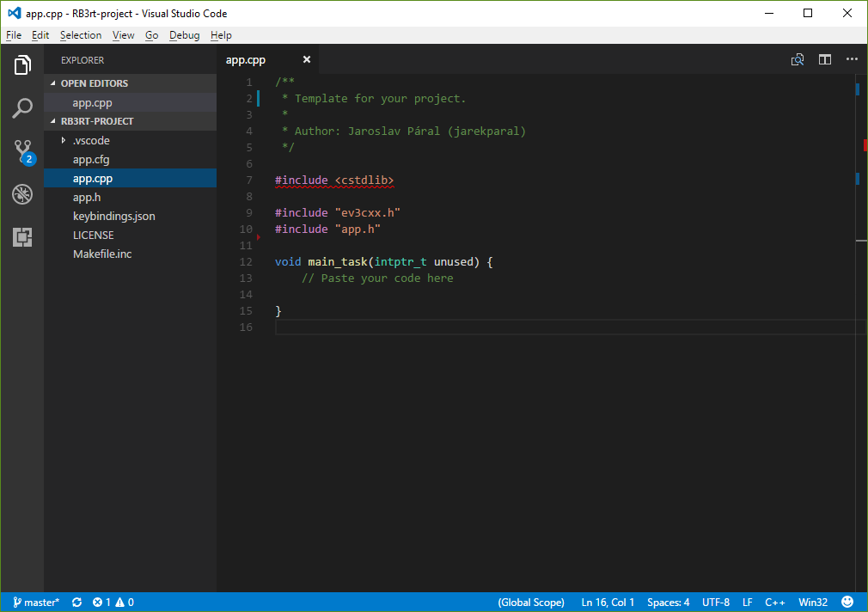Open the Selection menu

[x=81, y=35]
